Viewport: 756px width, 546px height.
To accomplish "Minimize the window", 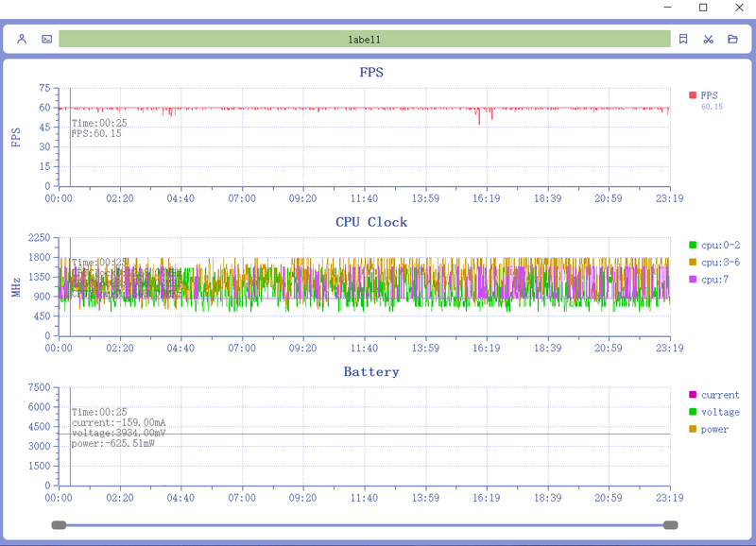I will click(668, 8).
